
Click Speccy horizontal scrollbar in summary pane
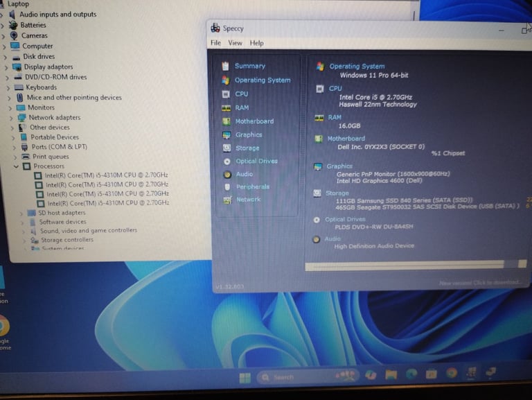coord(416,265)
